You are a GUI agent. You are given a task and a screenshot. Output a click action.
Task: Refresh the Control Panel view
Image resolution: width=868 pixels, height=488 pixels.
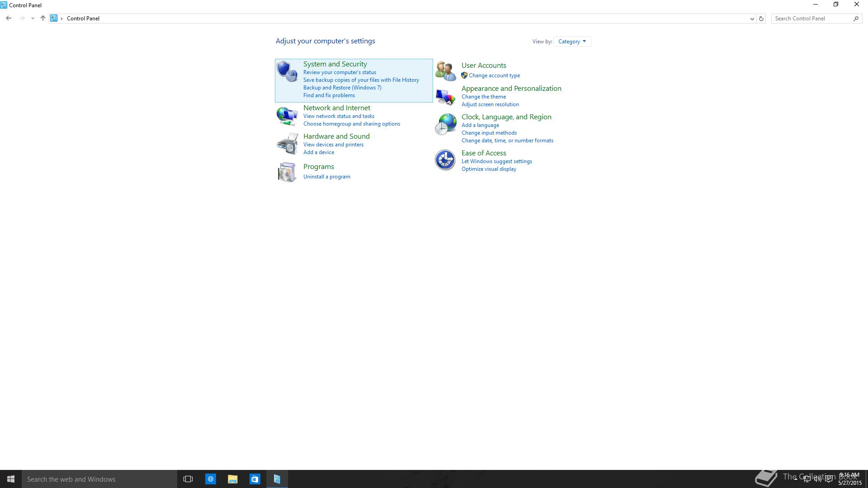coord(761,19)
